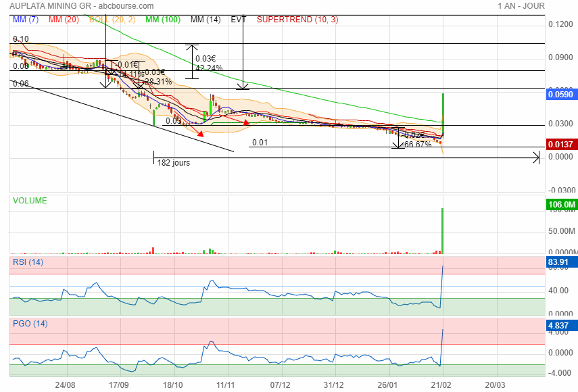Screen dimensions: 578x392
Task: Click the 28.31% measurement annotation
Action: (158, 81)
